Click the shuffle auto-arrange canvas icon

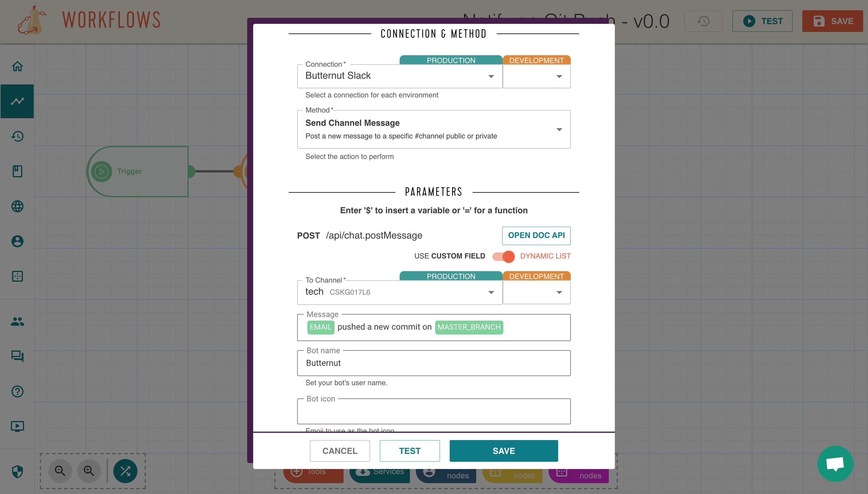coord(125,471)
